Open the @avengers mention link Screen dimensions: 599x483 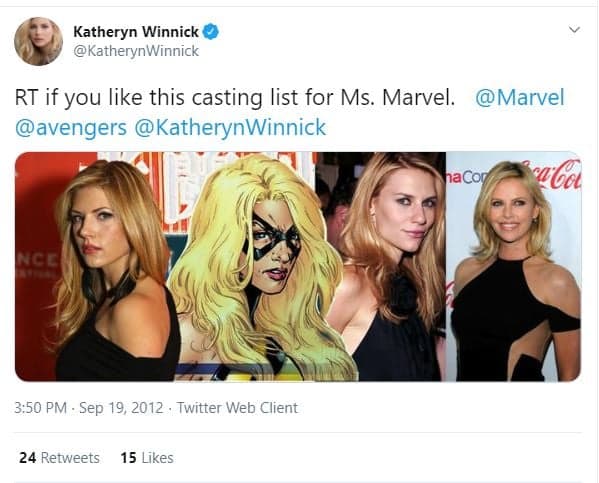pos(71,127)
